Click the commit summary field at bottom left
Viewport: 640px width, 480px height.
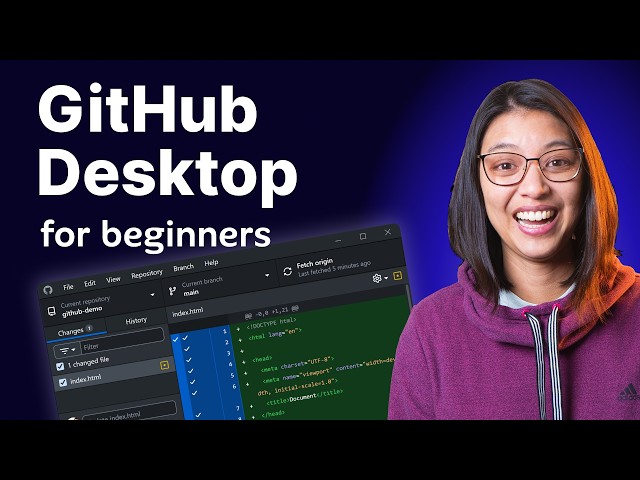tap(129, 411)
